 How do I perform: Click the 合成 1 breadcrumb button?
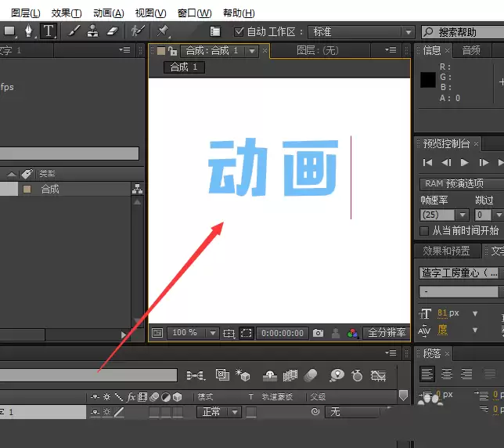pos(184,67)
